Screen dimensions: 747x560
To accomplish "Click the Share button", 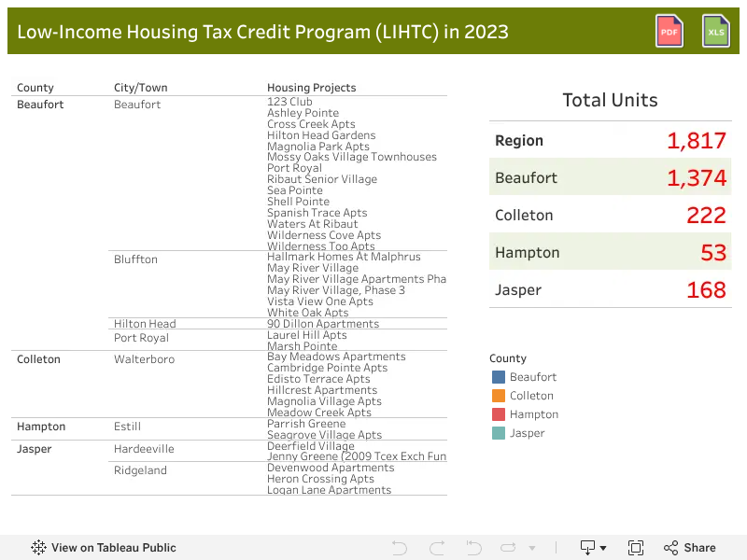I will click(690, 548).
